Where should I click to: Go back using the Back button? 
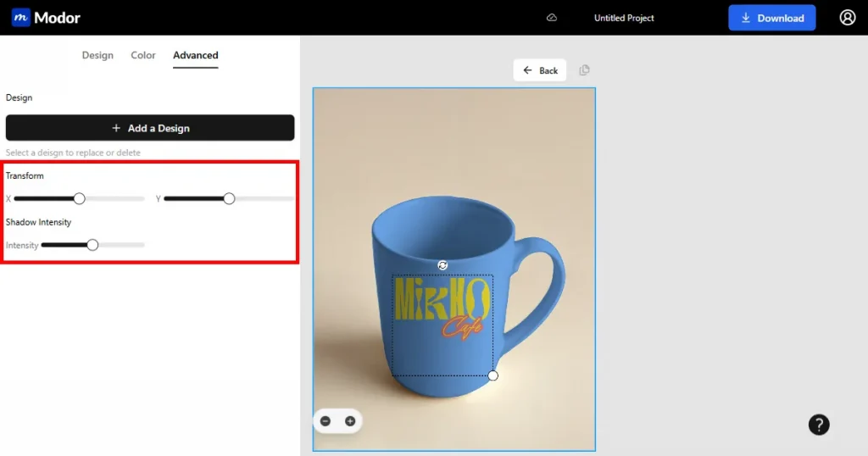coord(540,70)
